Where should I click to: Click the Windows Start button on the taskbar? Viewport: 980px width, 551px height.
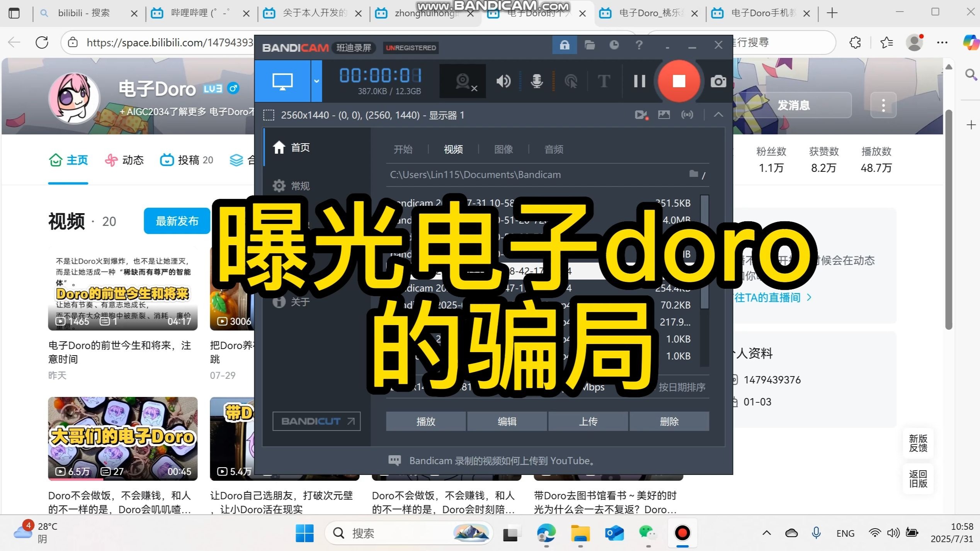(x=305, y=533)
